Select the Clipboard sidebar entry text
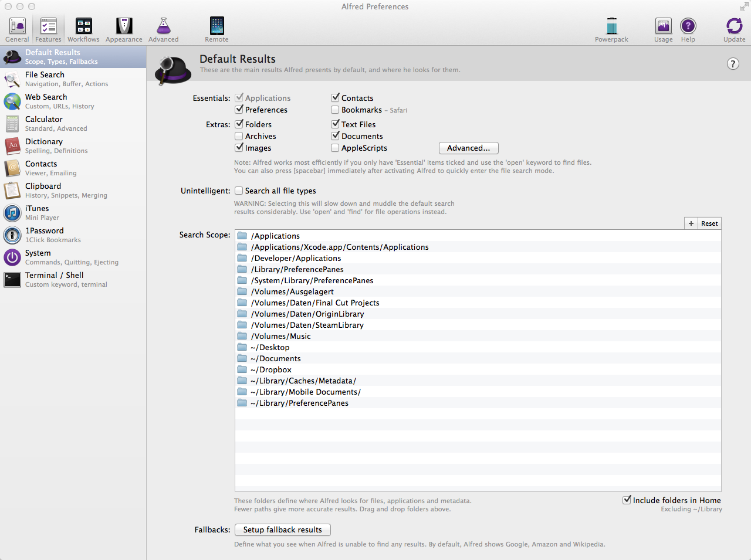 pos(43,186)
